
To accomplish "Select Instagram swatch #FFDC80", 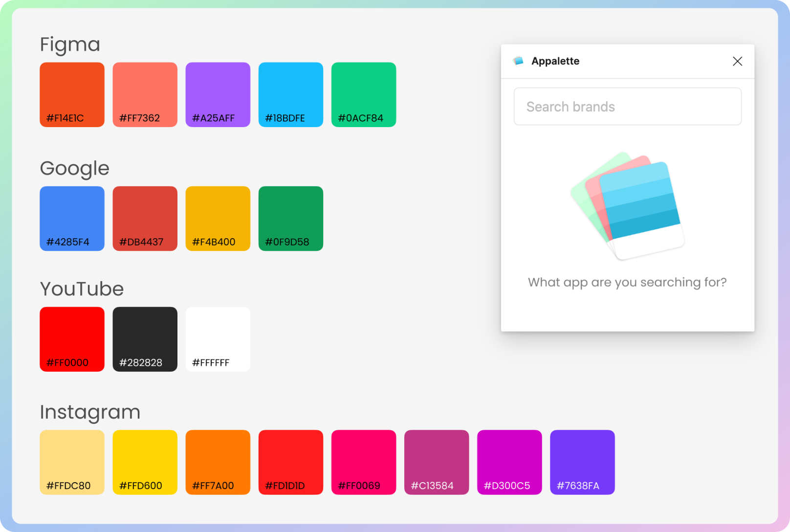I will pos(72,462).
